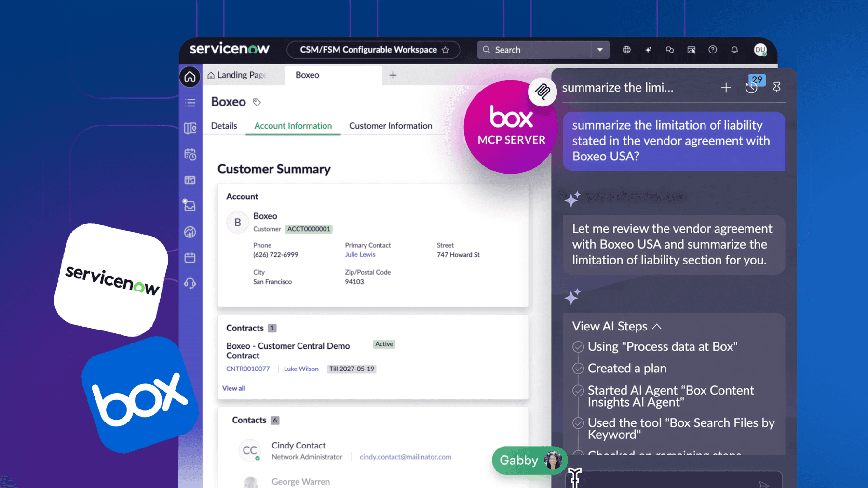Screen dimensions: 868x488
Task: Open the DU user avatar menu
Action: click(760, 50)
